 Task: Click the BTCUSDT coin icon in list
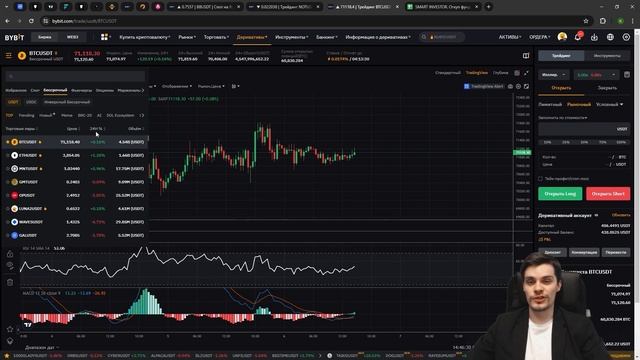tap(15, 142)
